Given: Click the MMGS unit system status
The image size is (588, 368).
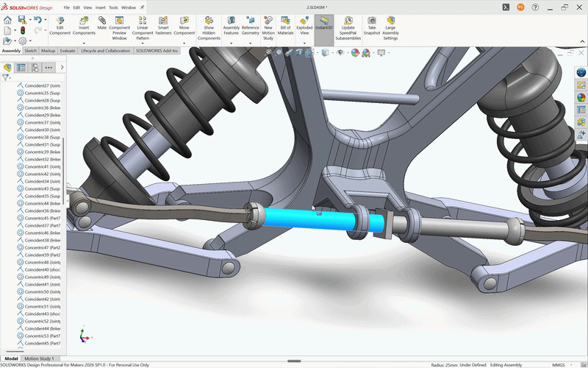Looking at the screenshot, I should tap(559, 365).
